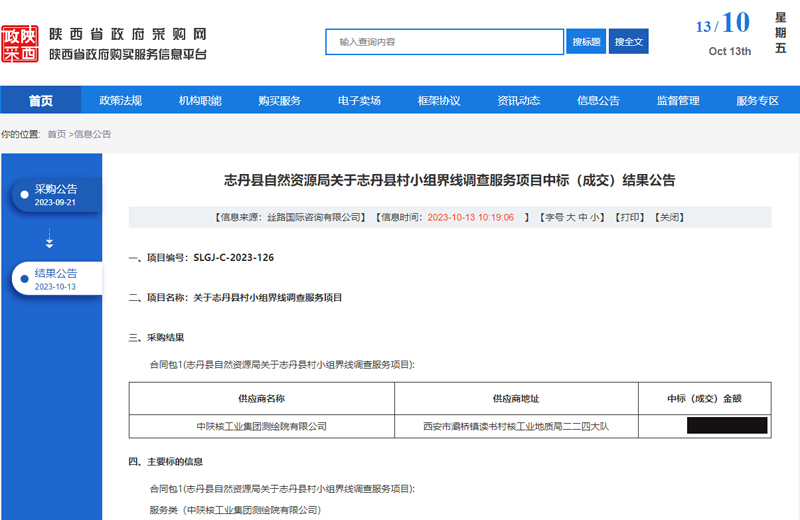Go to the 政策法规 menu item
Image resolution: width=800 pixels, height=520 pixels.
(x=120, y=100)
